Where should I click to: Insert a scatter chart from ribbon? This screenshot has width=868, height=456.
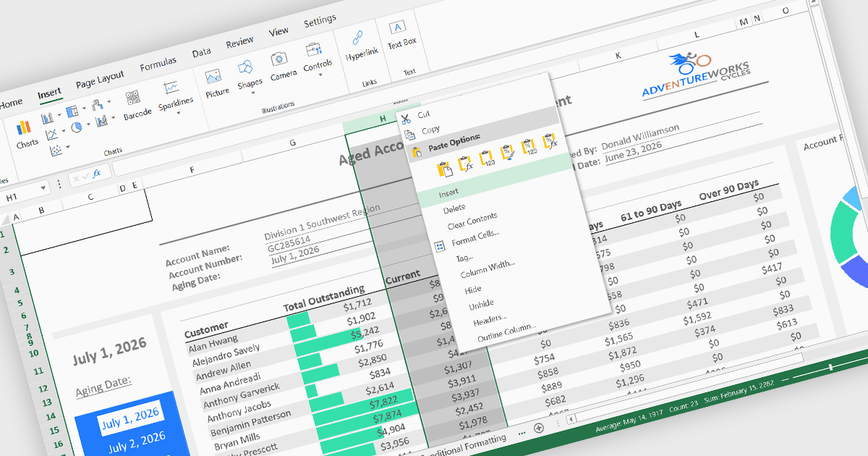(x=56, y=151)
